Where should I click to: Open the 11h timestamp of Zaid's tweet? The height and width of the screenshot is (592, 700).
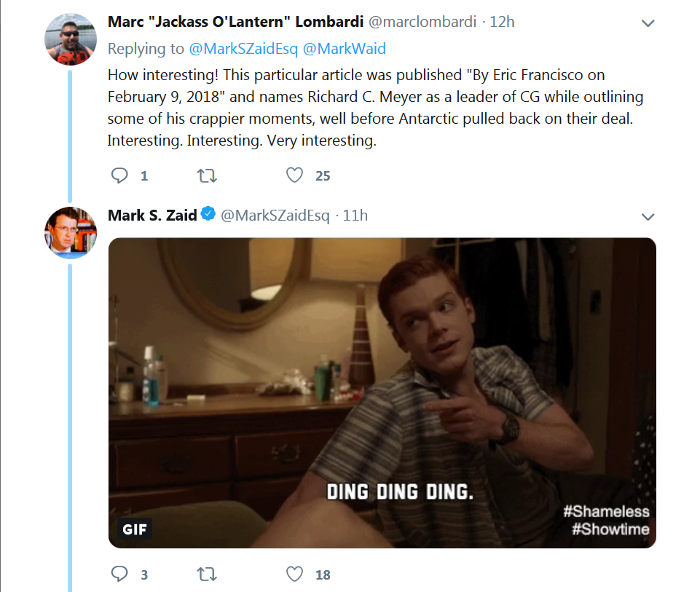[355, 216]
